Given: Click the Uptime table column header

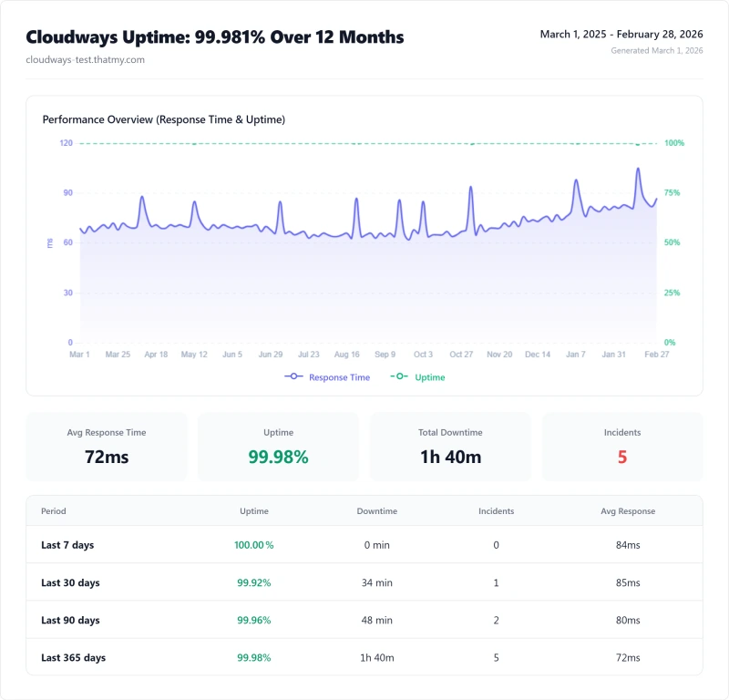Looking at the screenshot, I should click(x=254, y=511).
